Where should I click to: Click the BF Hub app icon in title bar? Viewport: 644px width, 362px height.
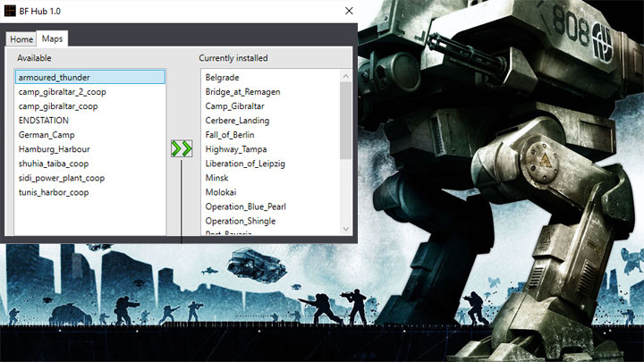[10, 11]
